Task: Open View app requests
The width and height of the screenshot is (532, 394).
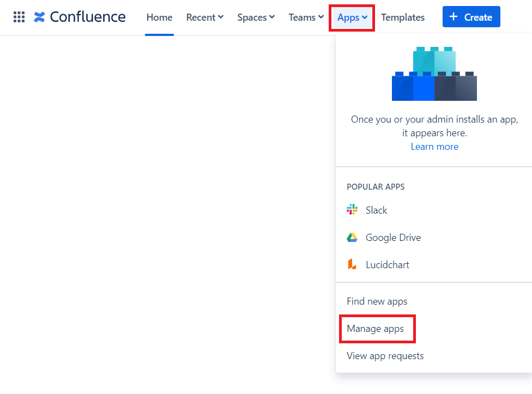Action: click(385, 356)
